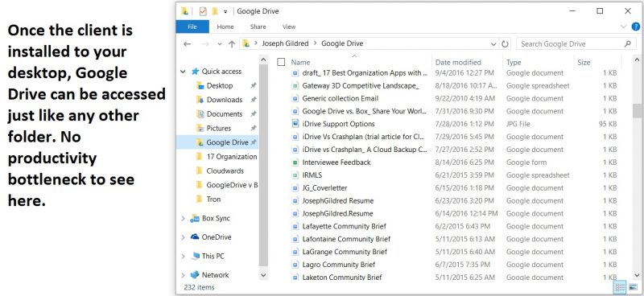Screen dimensions: 644x296
Task: Sort by the Type column header
Action: click(x=514, y=63)
